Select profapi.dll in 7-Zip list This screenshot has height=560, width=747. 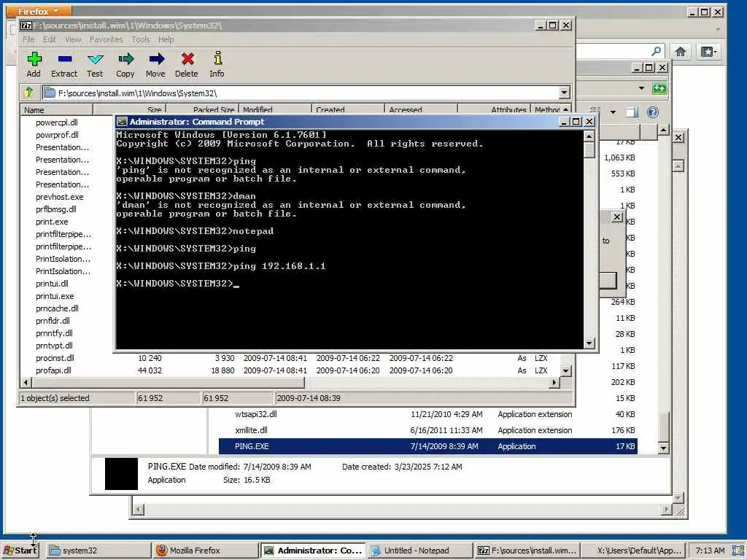[53, 370]
